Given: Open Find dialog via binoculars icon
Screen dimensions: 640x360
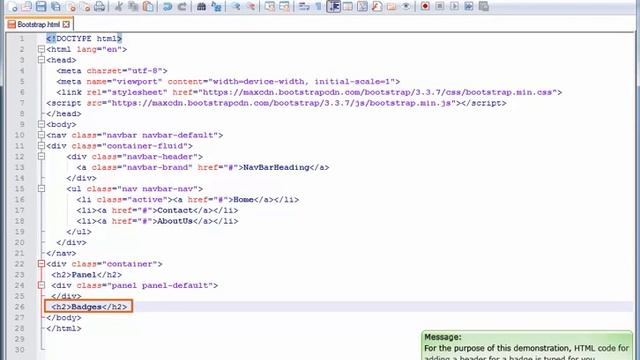Looking at the screenshot, I should tap(201, 6).
